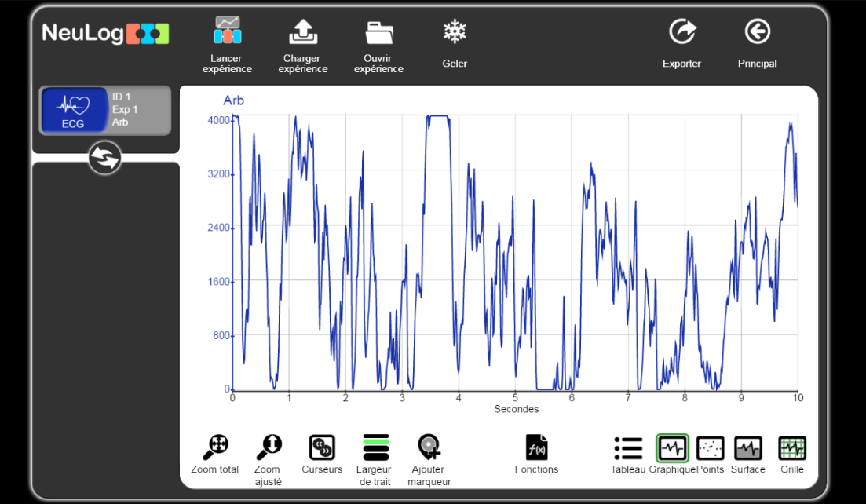Switch to Surface display mode
The image size is (866, 504).
pyautogui.click(x=747, y=448)
